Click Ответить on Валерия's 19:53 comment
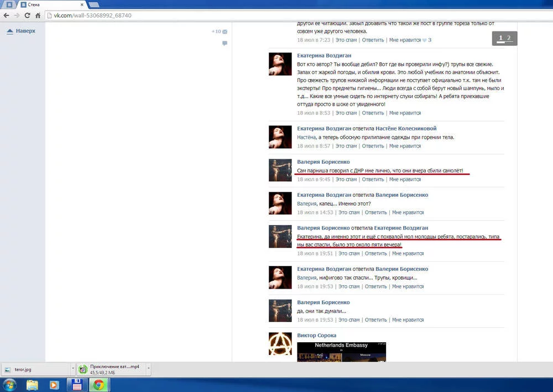The width and height of the screenshot is (553, 392). click(375, 320)
